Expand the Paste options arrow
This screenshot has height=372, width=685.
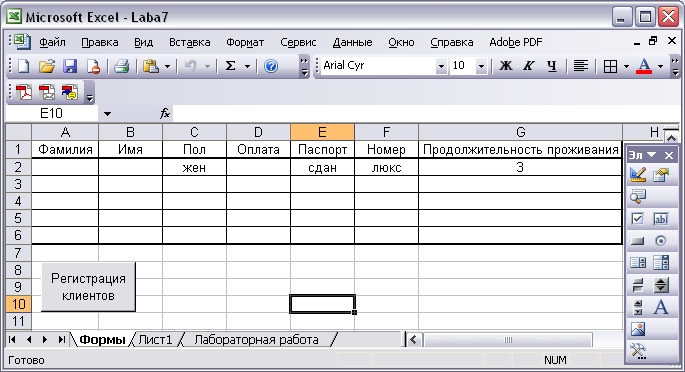pyautogui.click(x=167, y=66)
